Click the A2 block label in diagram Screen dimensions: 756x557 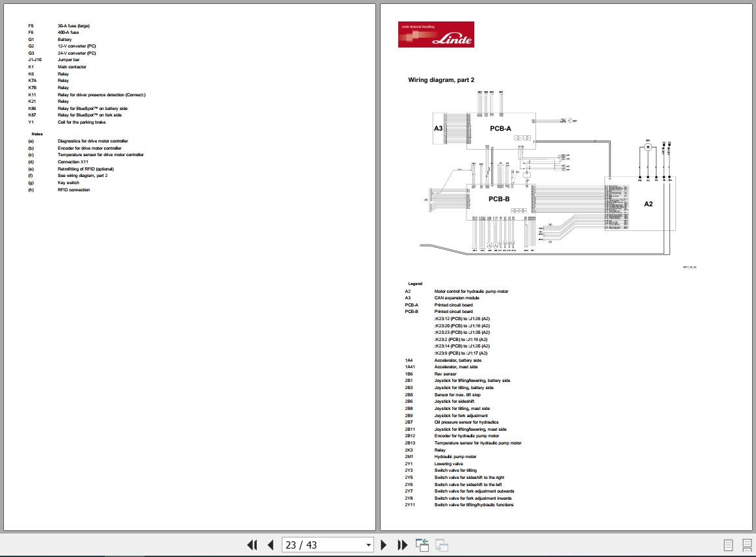pyautogui.click(x=649, y=204)
